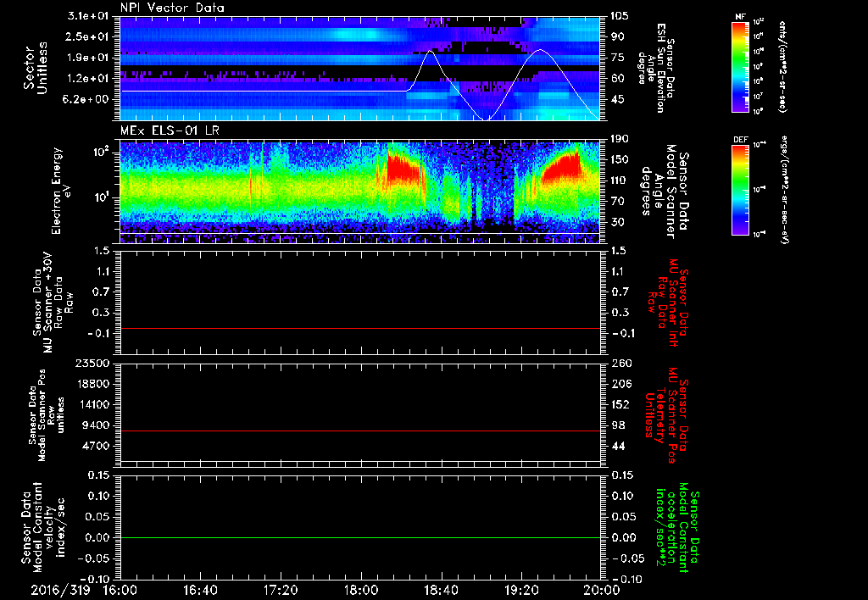This screenshot has width=868, height=600.
Task: Click the 18800 scanner position tick value
Action: pos(92,384)
